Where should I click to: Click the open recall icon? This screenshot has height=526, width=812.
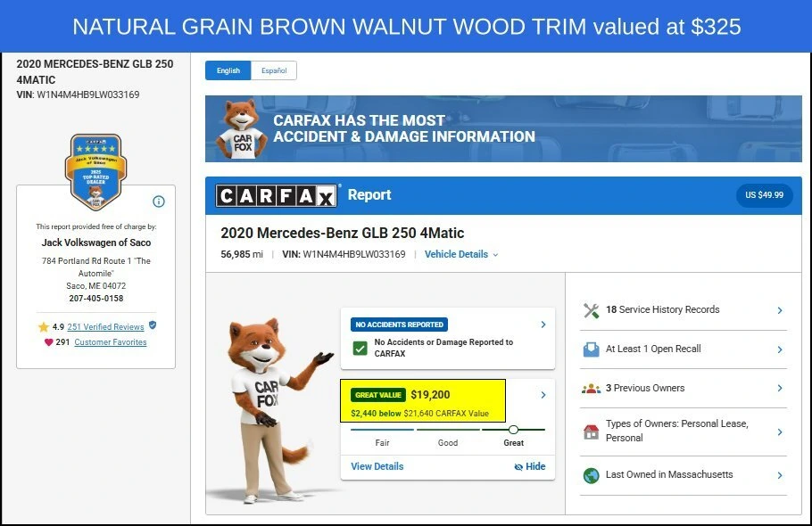[x=591, y=349]
